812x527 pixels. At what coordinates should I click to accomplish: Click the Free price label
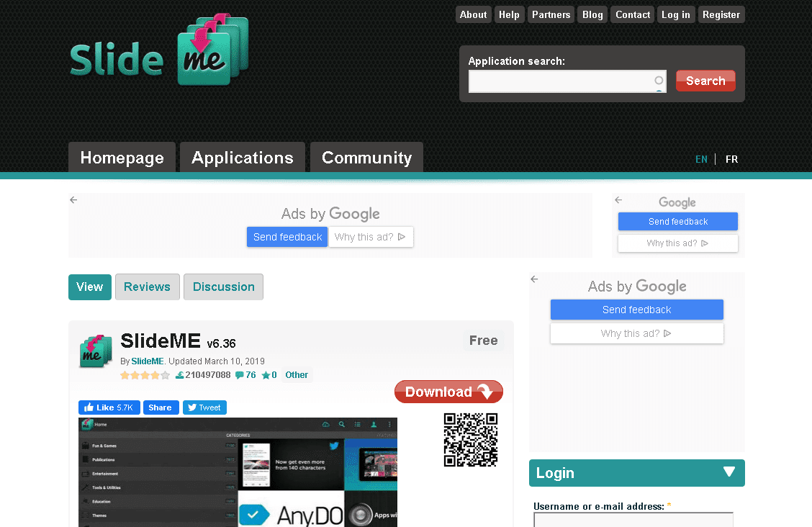[483, 340]
